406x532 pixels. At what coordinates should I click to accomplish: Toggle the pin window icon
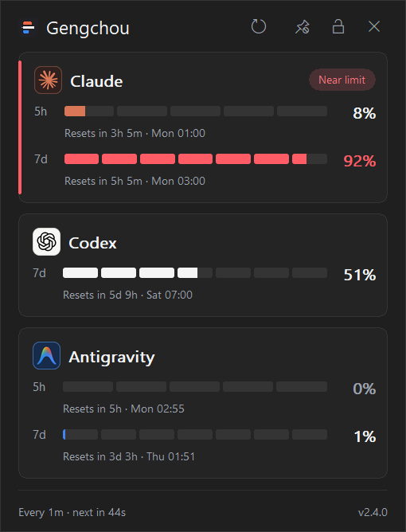click(302, 27)
